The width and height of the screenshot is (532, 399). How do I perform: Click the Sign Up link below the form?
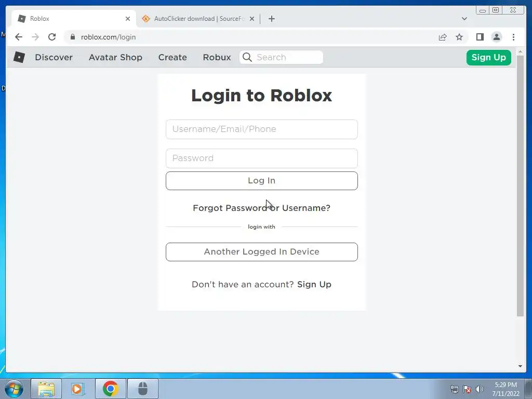pos(314,284)
